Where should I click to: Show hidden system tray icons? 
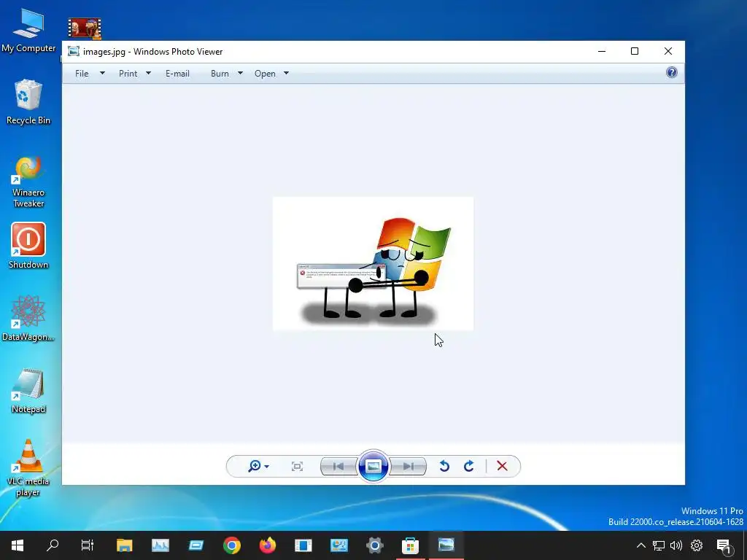(x=641, y=545)
